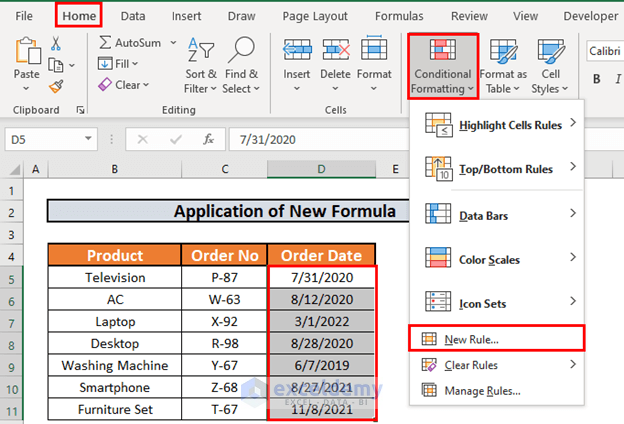Click the Highlight Cells Rules icon
Viewport: 624px width, 424px height.
coord(439,125)
